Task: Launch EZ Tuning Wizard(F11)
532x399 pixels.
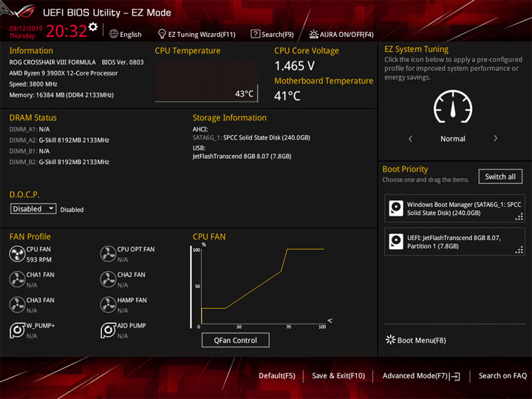Action: pyautogui.click(x=202, y=34)
